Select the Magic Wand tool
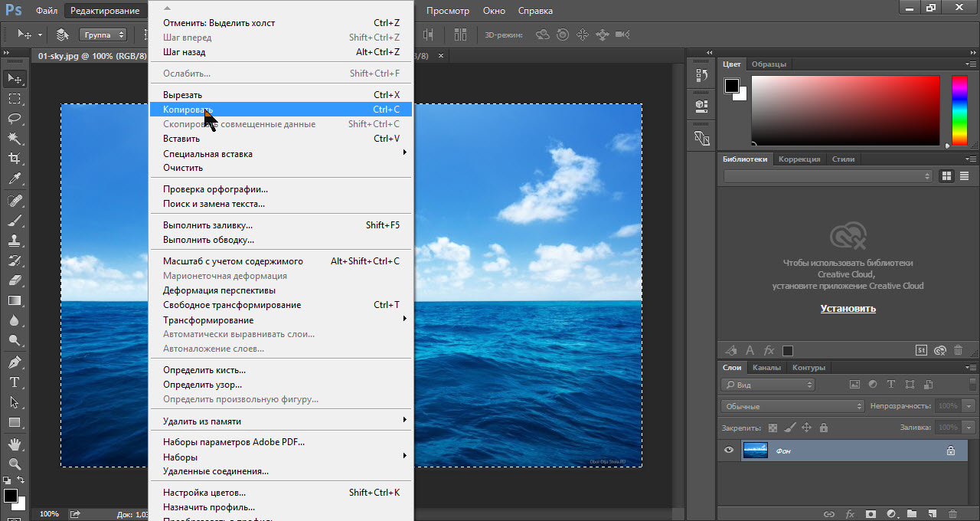 pos(15,139)
